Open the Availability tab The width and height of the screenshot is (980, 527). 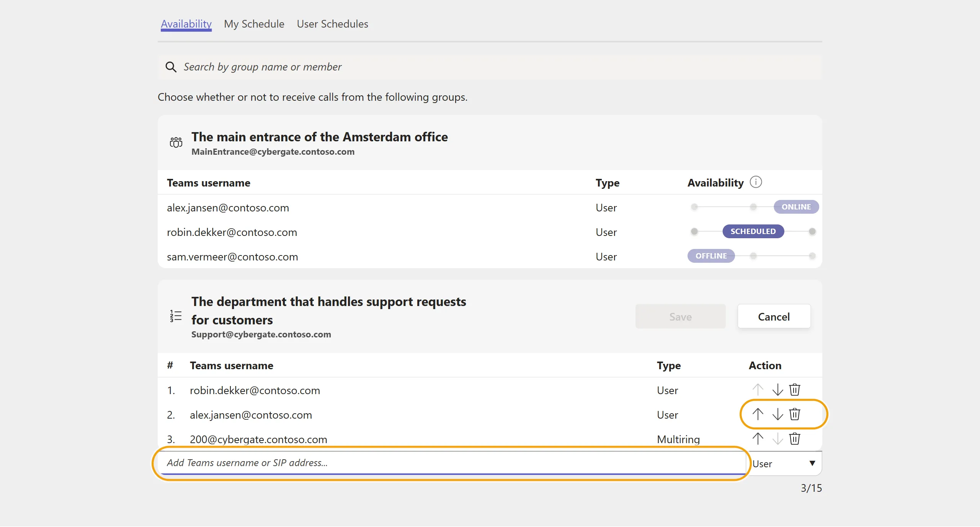186,24
